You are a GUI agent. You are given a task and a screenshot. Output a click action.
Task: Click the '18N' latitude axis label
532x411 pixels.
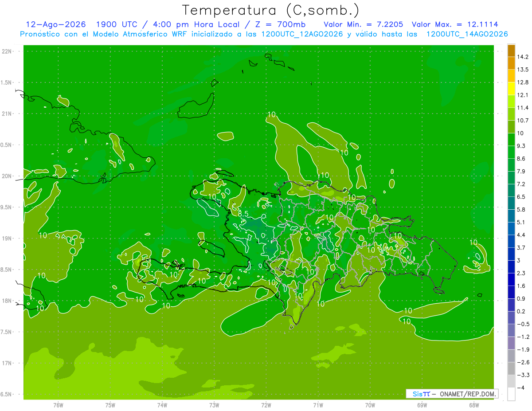7,301
